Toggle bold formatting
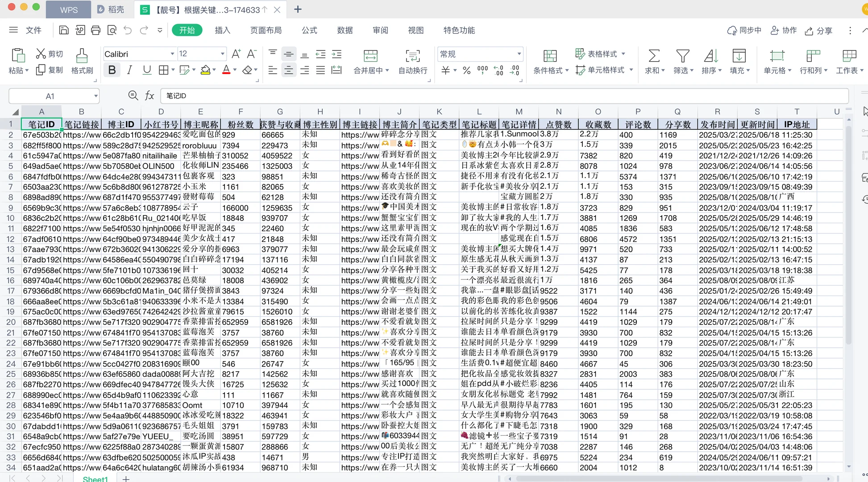Viewport: 868px width, 482px height. pos(112,70)
